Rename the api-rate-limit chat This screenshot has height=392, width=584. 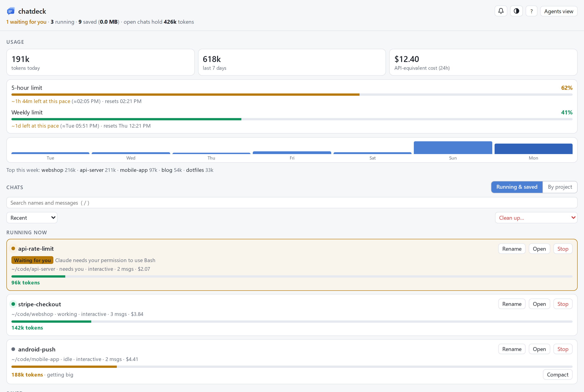point(512,249)
